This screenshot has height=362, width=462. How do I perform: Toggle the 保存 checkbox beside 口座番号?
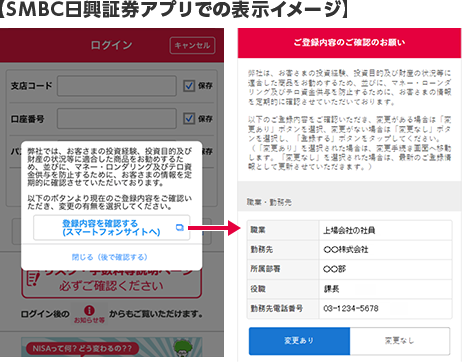click(x=189, y=118)
